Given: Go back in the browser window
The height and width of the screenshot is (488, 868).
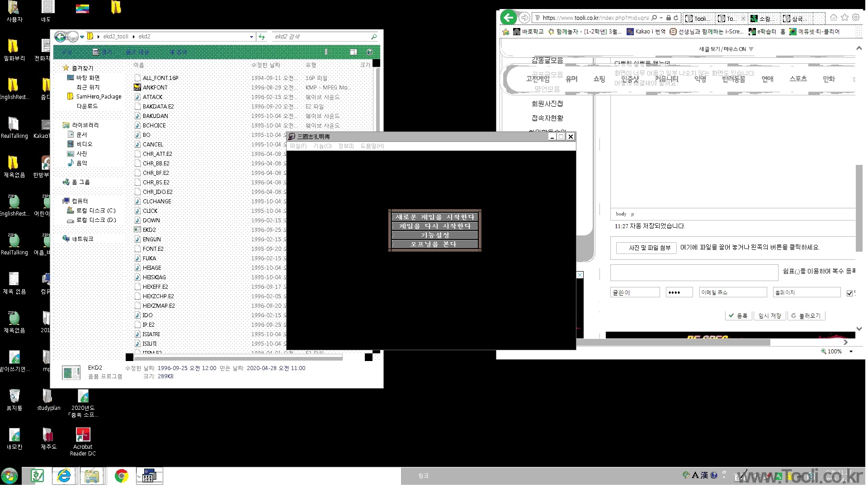Looking at the screenshot, I should pyautogui.click(x=509, y=18).
